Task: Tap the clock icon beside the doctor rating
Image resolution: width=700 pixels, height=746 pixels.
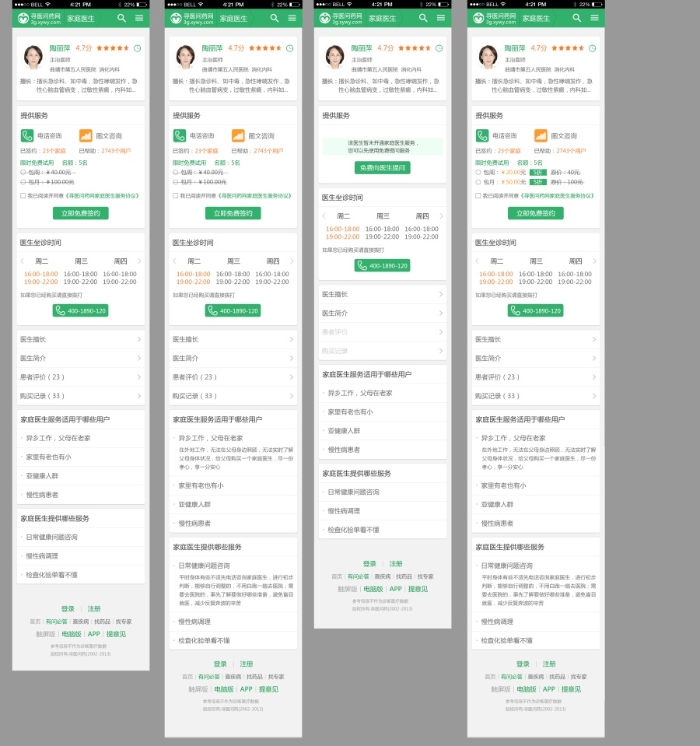Action: tap(591, 48)
